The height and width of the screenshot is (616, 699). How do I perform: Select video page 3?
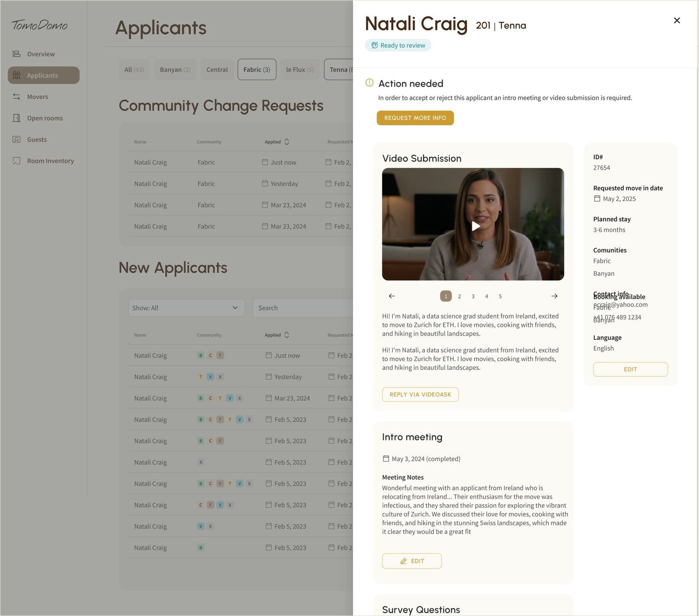pyautogui.click(x=473, y=296)
